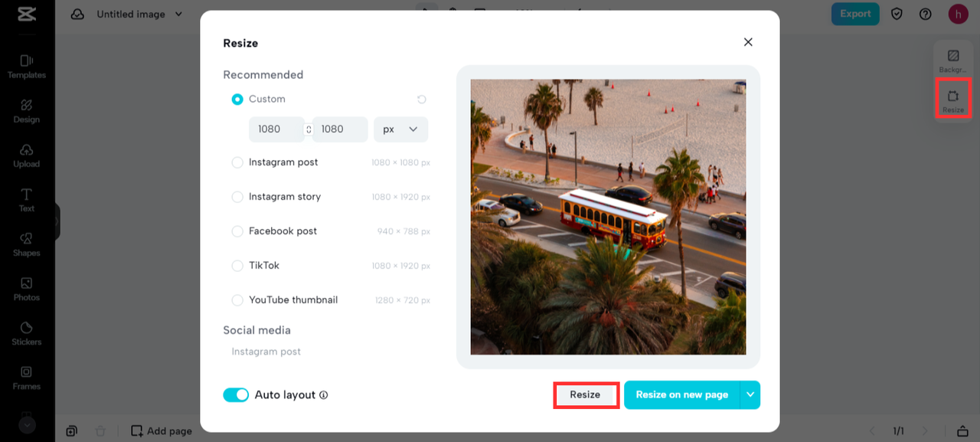980x442 pixels.
Task: Select the Custom size radio button
Action: pyautogui.click(x=237, y=99)
